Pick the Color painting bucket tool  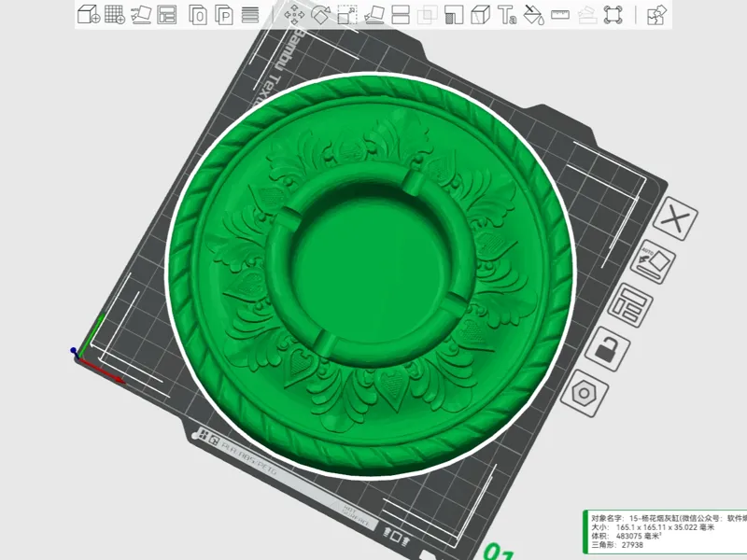tap(533, 15)
